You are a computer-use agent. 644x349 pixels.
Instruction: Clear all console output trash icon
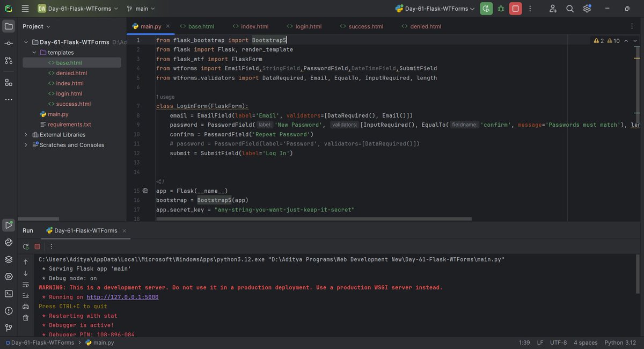point(26,318)
